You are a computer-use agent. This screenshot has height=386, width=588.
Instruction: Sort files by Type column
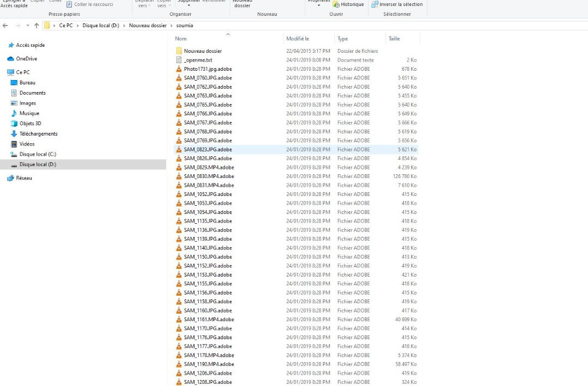click(343, 39)
